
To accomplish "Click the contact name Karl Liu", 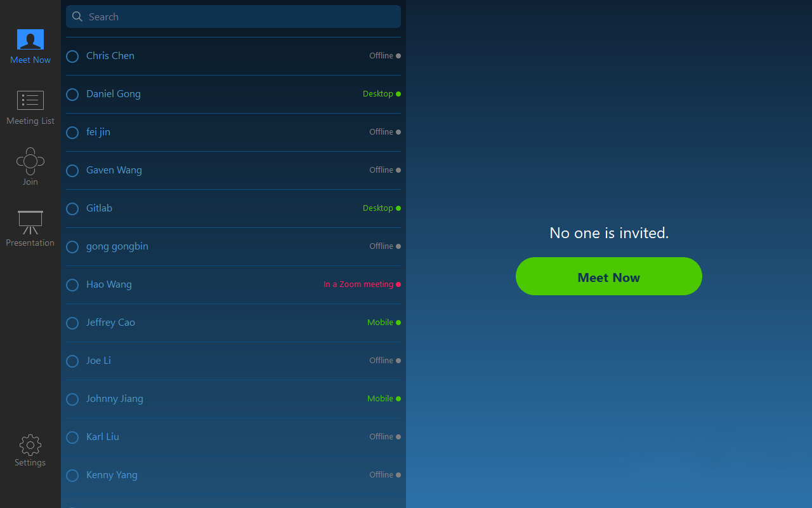I will tap(103, 437).
